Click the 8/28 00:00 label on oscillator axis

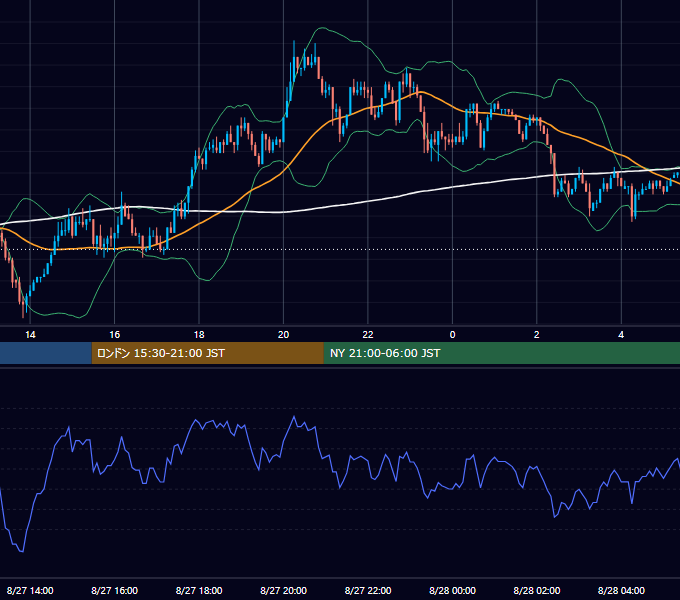coord(452,590)
